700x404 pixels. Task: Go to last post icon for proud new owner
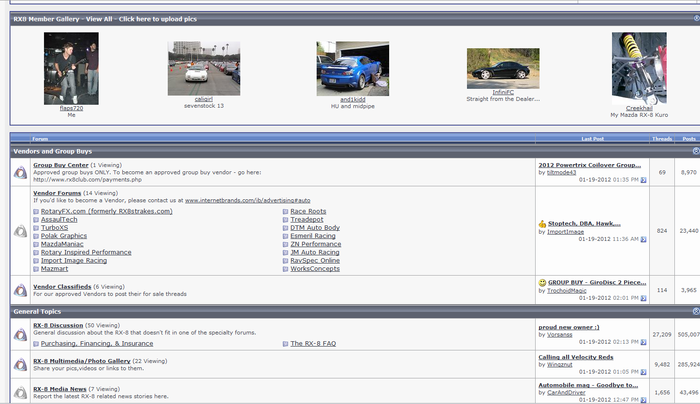pos(643,342)
